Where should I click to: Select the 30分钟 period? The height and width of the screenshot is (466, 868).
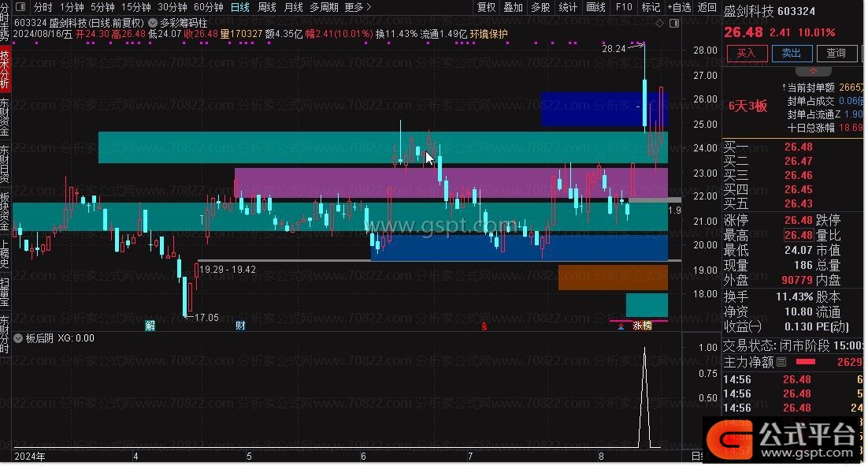tap(172, 7)
